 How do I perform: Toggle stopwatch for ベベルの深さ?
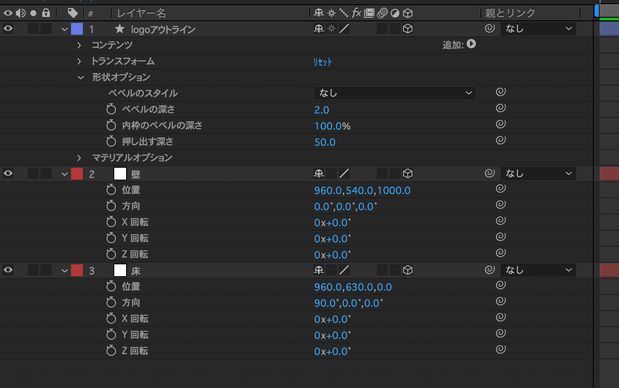point(111,109)
